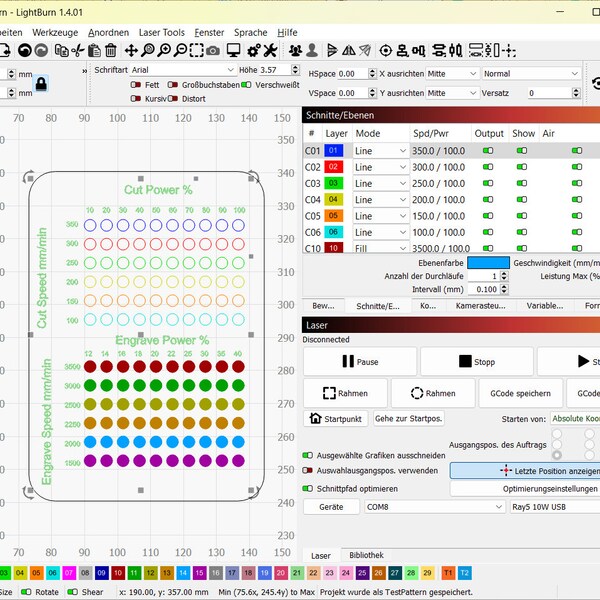Click the Delete trash can icon
This screenshot has height=600, width=600.
[x=111, y=50]
